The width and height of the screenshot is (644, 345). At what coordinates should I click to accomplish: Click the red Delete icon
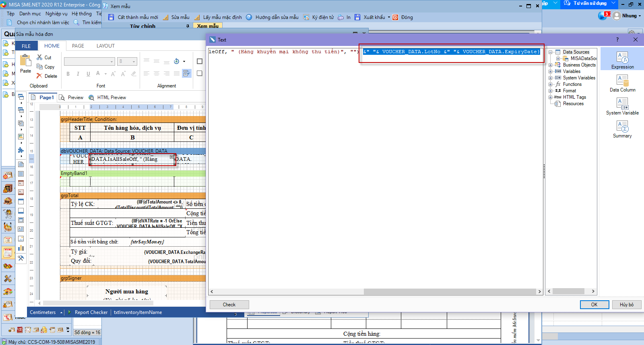[x=39, y=76]
